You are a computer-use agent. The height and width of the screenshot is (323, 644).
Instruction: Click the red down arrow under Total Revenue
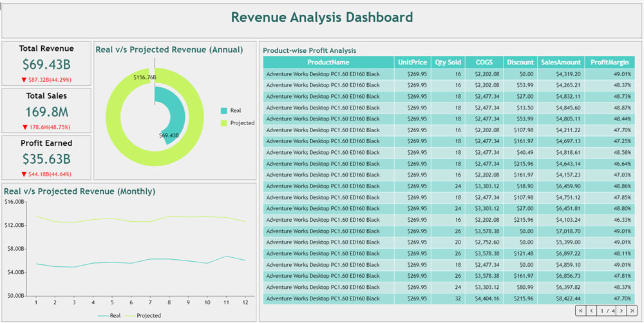[24, 80]
